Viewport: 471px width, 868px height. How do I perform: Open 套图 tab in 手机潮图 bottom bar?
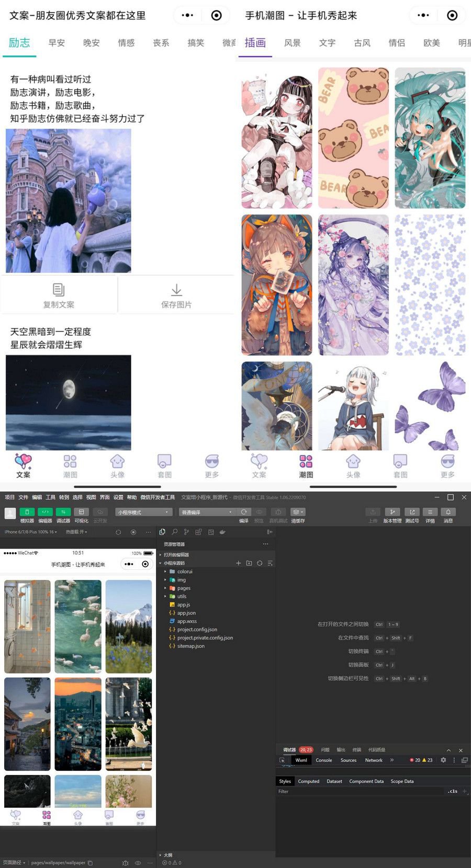[400, 466]
